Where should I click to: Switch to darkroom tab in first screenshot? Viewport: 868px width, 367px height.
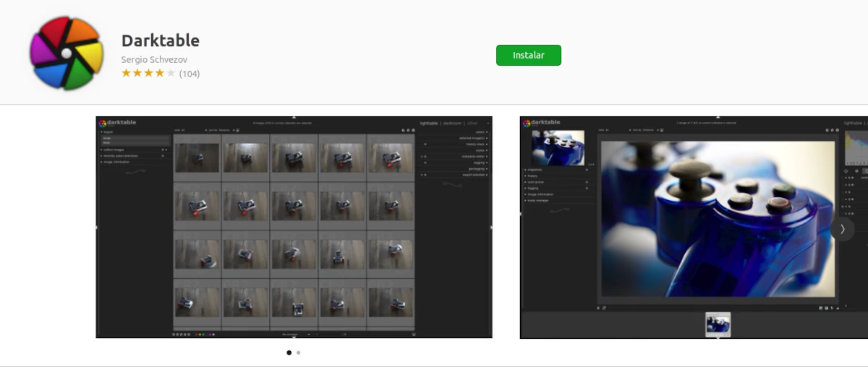452,124
